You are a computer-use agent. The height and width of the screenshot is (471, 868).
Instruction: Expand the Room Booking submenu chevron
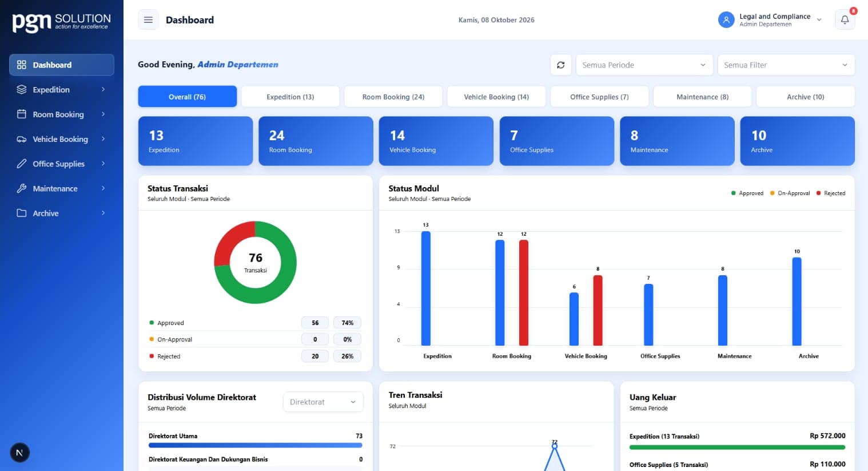[x=103, y=114]
